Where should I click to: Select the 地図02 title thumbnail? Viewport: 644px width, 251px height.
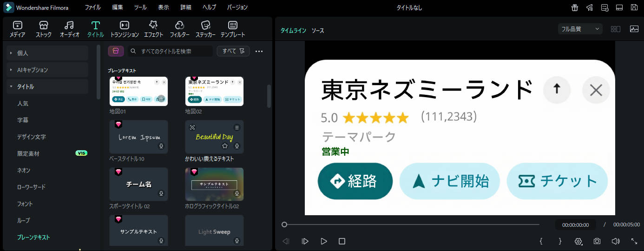214,92
